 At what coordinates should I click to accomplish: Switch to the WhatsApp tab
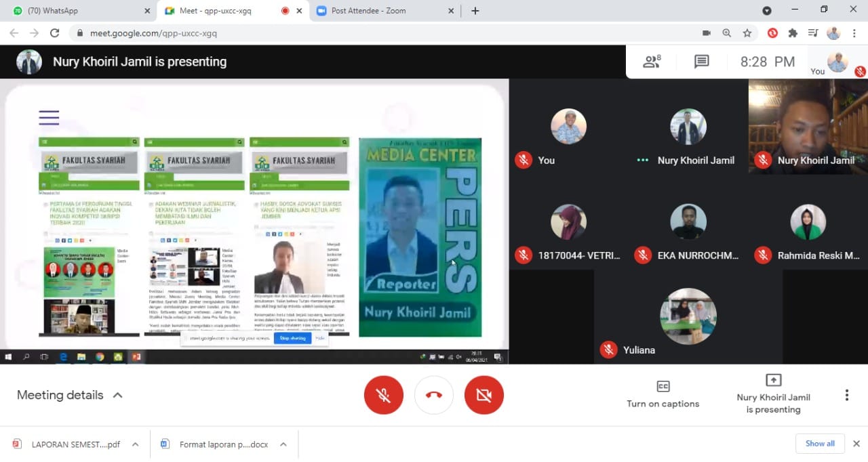[x=78, y=11]
